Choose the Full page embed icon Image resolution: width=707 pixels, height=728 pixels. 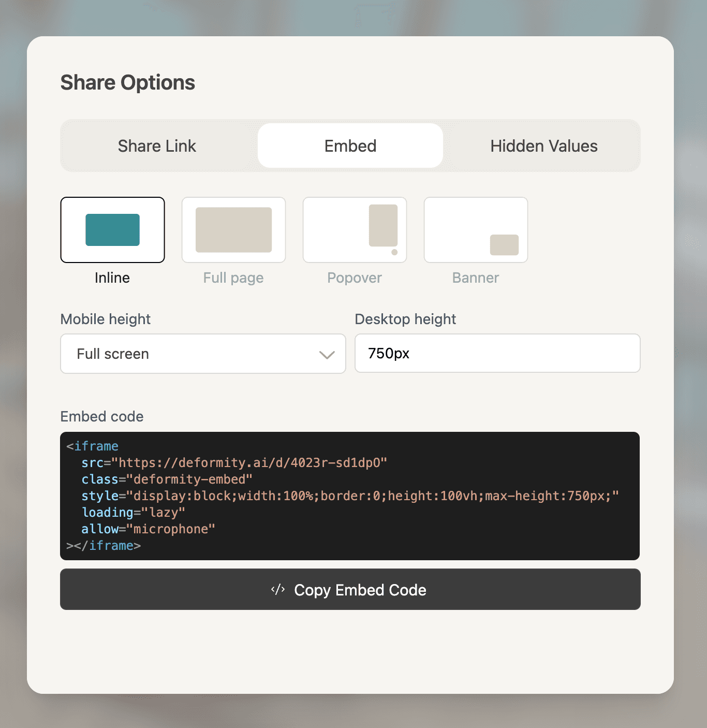pyautogui.click(x=233, y=229)
